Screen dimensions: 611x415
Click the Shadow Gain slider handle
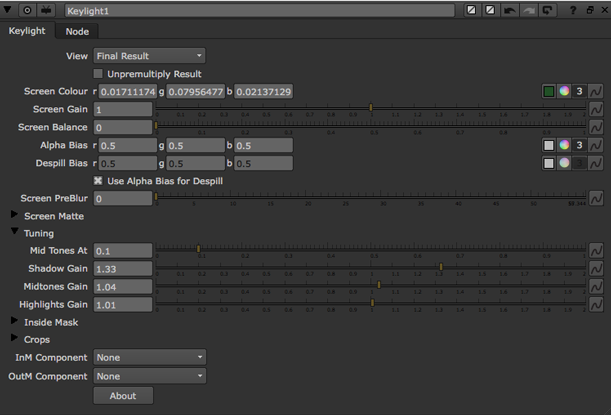[441, 267]
